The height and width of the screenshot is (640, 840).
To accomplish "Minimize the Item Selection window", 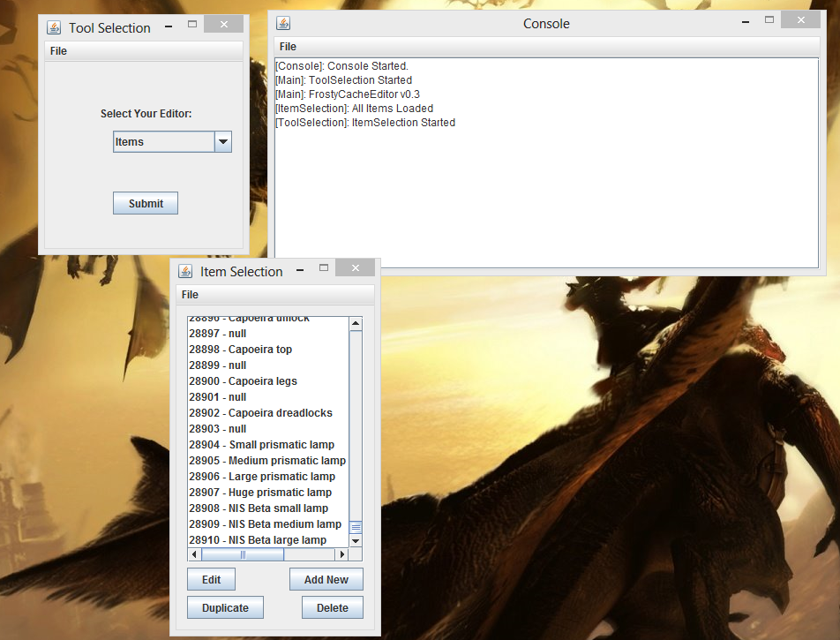I will click(x=300, y=269).
